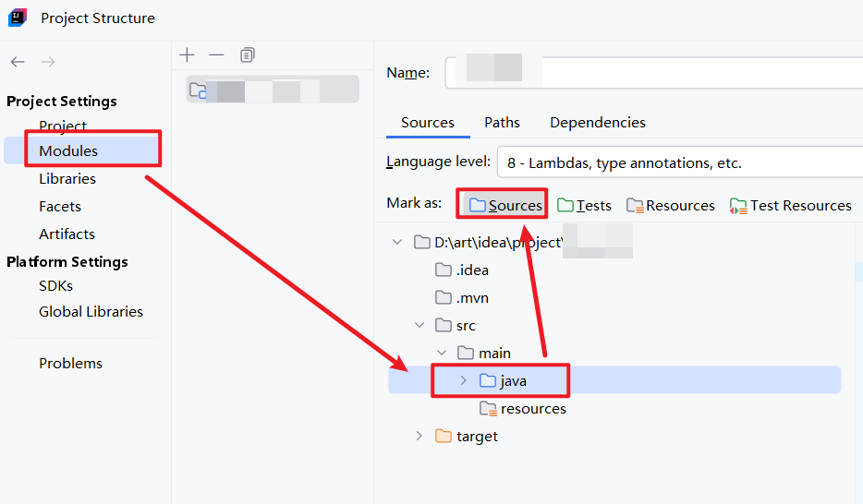Click the module Name input field

(654, 73)
